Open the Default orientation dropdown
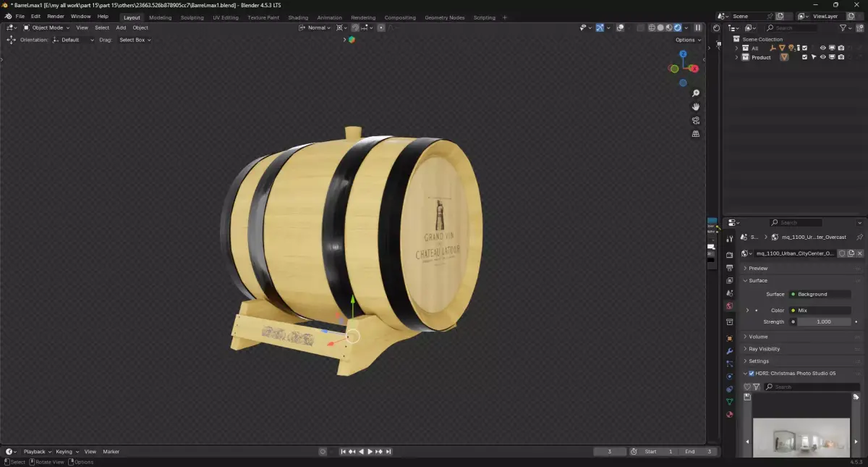Screen dimensions: 868x467 73,40
